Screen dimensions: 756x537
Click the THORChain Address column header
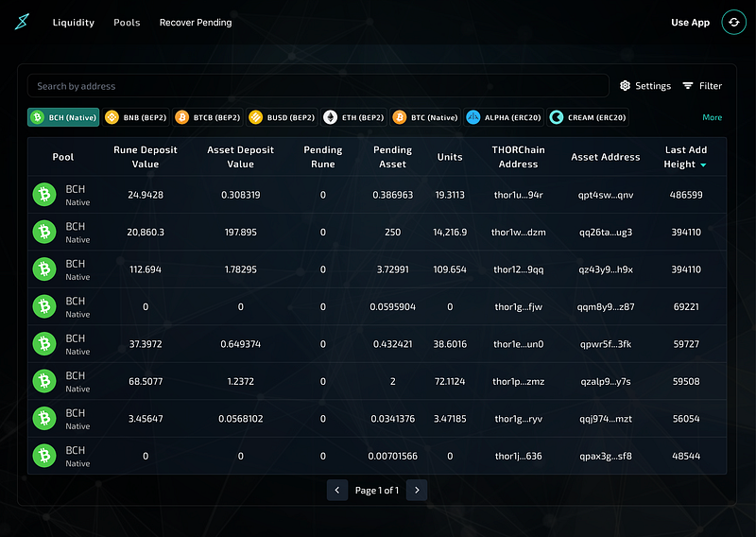(x=518, y=157)
